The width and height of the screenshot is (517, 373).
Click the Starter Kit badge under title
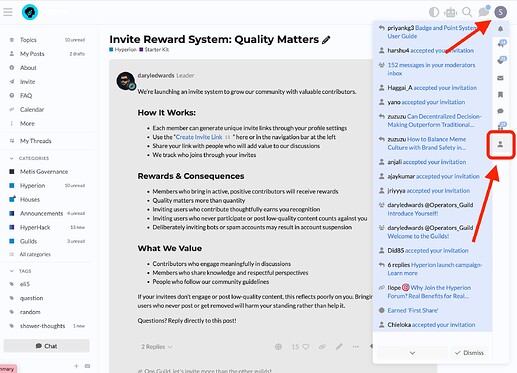pyautogui.click(x=154, y=50)
